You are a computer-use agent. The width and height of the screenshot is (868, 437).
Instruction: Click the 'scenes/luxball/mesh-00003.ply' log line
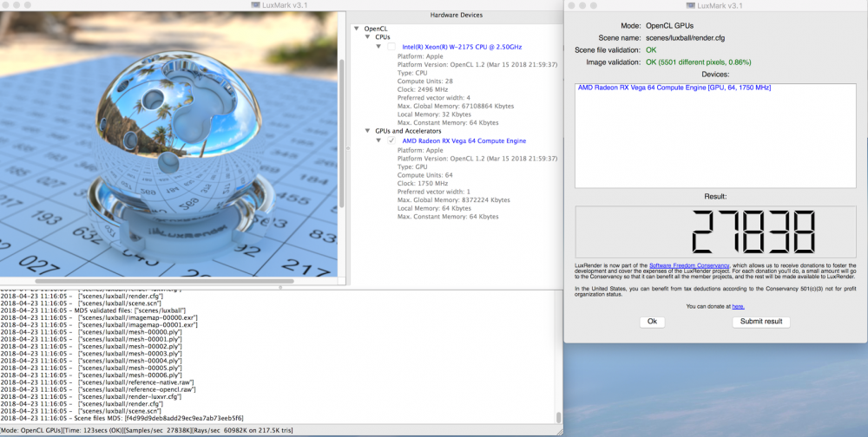[91, 354]
